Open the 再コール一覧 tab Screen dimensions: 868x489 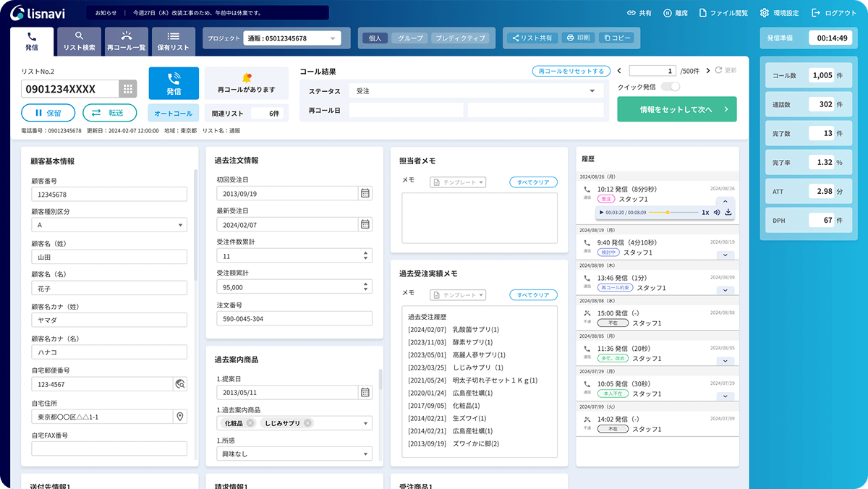pos(126,41)
